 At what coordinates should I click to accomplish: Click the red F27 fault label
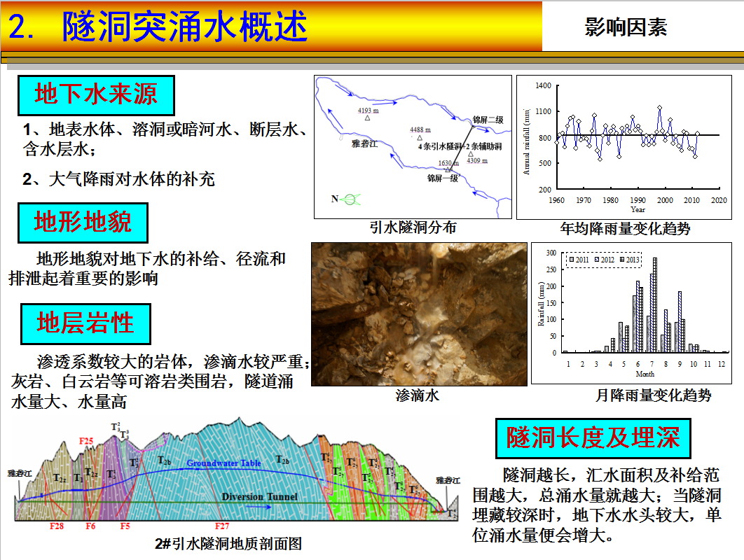[x=222, y=526]
